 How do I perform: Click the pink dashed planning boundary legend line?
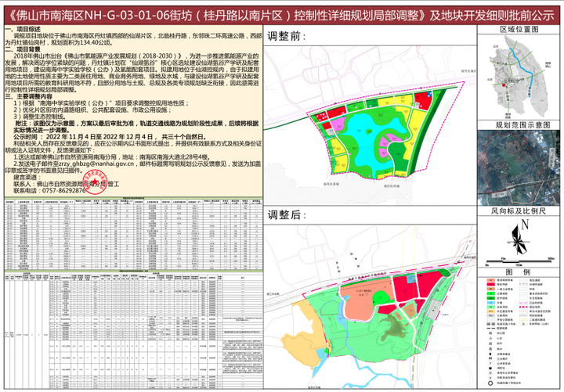click(x=523, y=307)
